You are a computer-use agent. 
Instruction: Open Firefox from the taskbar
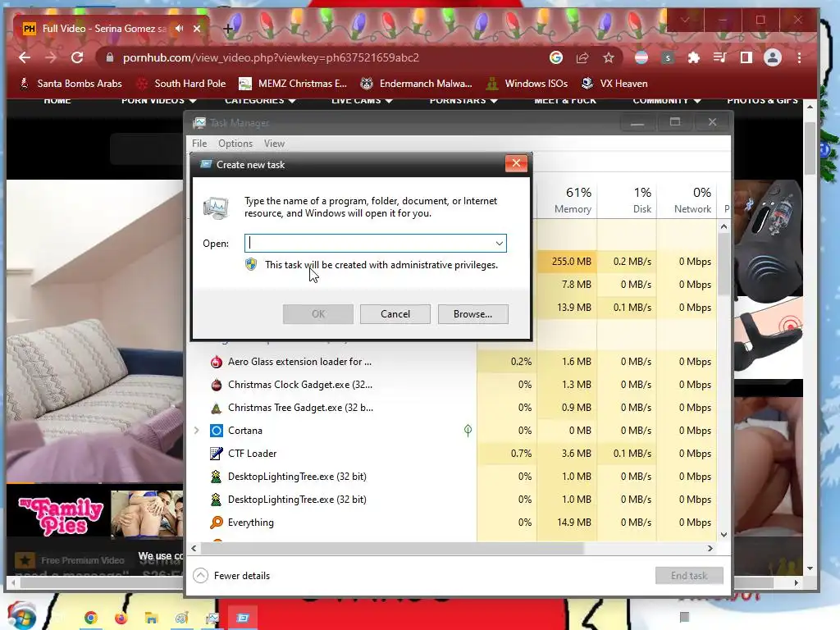pyautogui.click(x=121, y=618)
